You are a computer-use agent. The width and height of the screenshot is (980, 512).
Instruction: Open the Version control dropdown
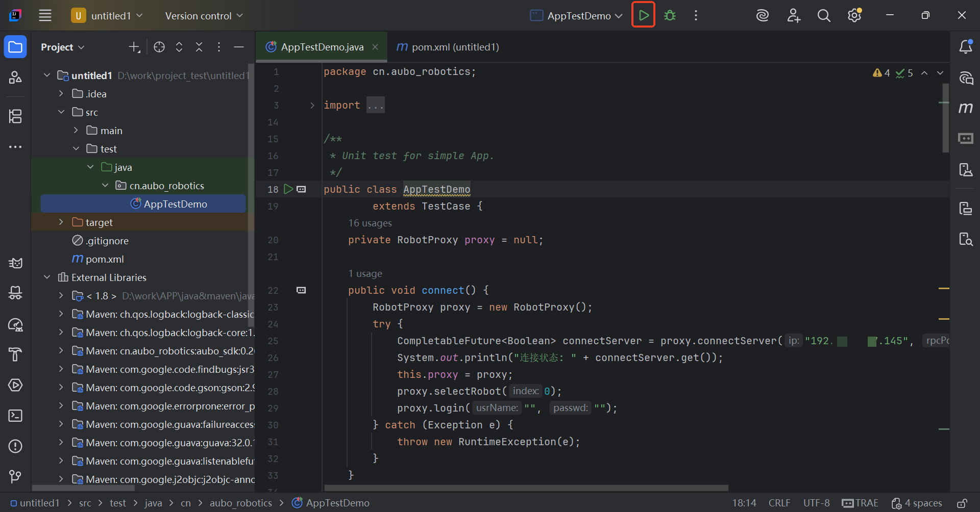204,16
